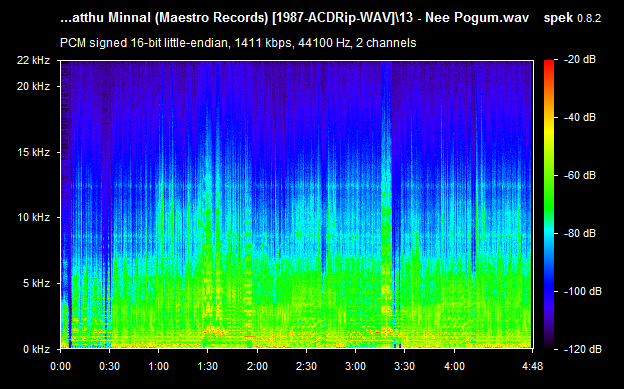Image resolution: width=624 pixels, height=389 pixels.
Task: Click the -60 dB legend label
Action: tap(580, 175)
